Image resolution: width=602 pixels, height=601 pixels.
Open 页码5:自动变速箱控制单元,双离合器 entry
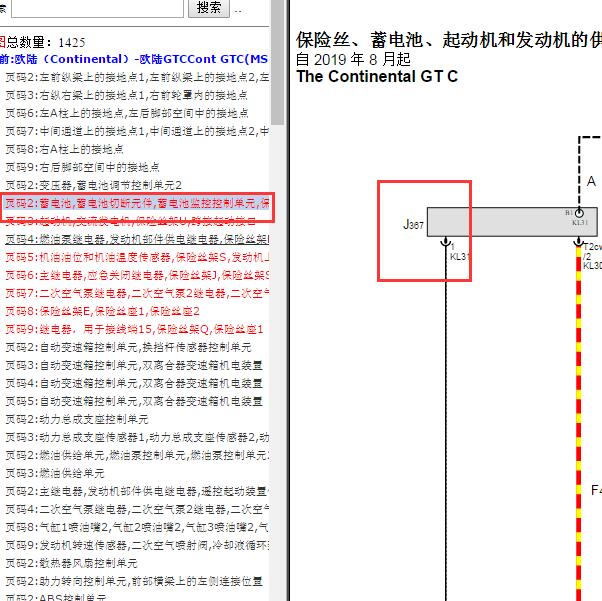tap(134, 401)
